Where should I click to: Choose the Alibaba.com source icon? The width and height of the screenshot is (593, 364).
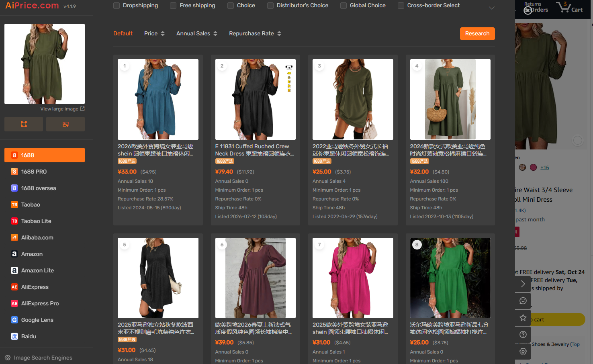point(14,237)
